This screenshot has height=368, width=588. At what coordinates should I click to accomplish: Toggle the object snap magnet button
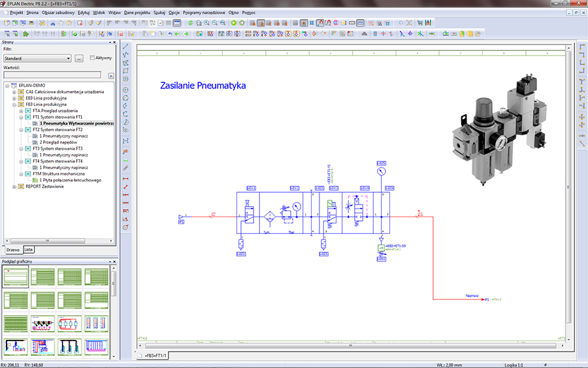pos(320,24)
